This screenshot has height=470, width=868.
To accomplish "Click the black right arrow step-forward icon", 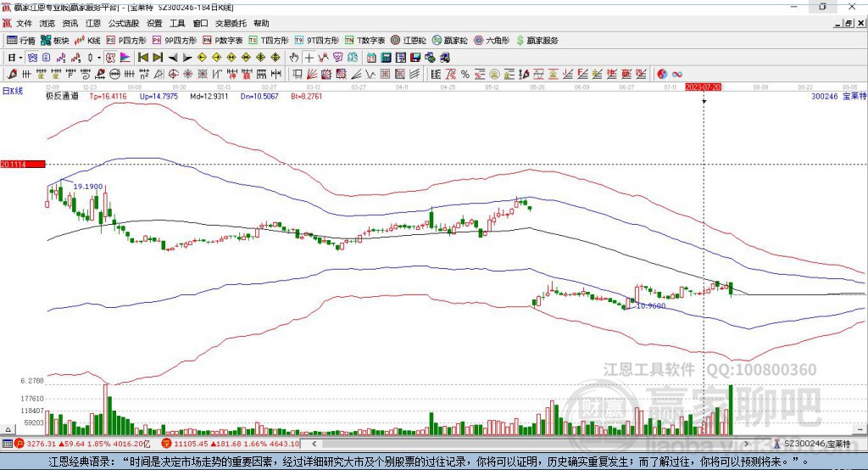I will pos(187,57).
